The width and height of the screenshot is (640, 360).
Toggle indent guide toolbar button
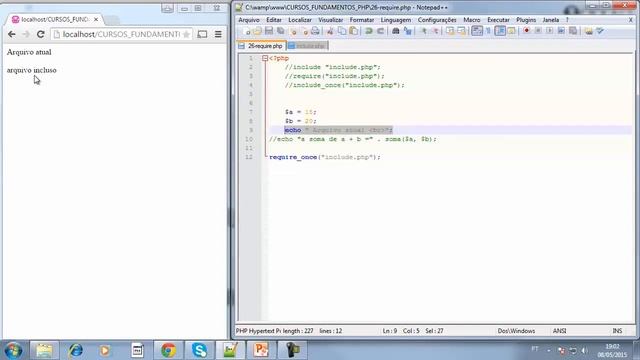[500, 31]
